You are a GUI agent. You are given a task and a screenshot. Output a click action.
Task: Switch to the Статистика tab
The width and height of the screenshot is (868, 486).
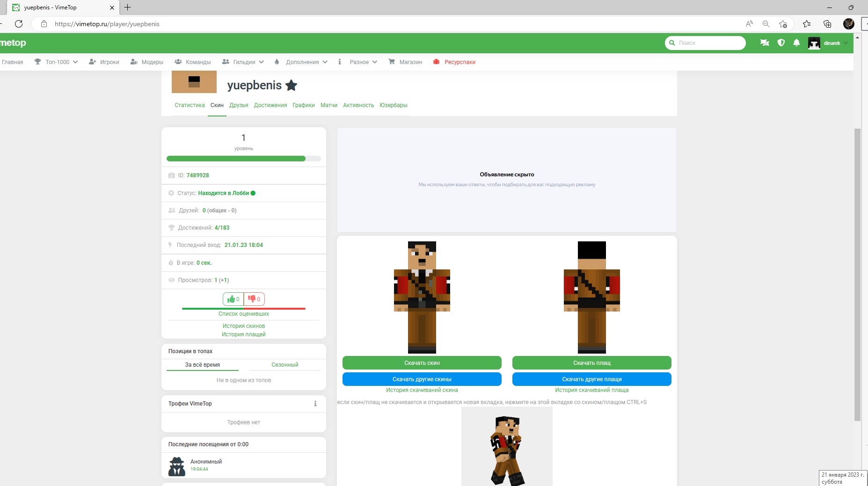[x=190, y=105]
